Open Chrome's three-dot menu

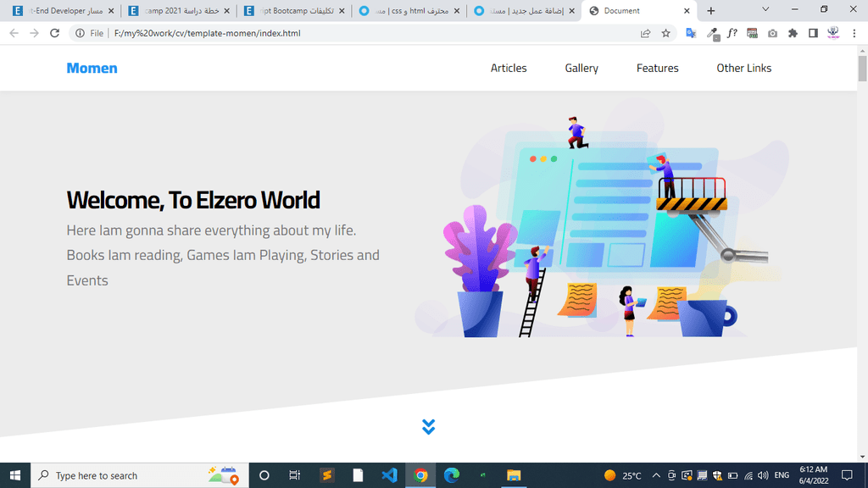pyautogui.click(x=854, y=33)
